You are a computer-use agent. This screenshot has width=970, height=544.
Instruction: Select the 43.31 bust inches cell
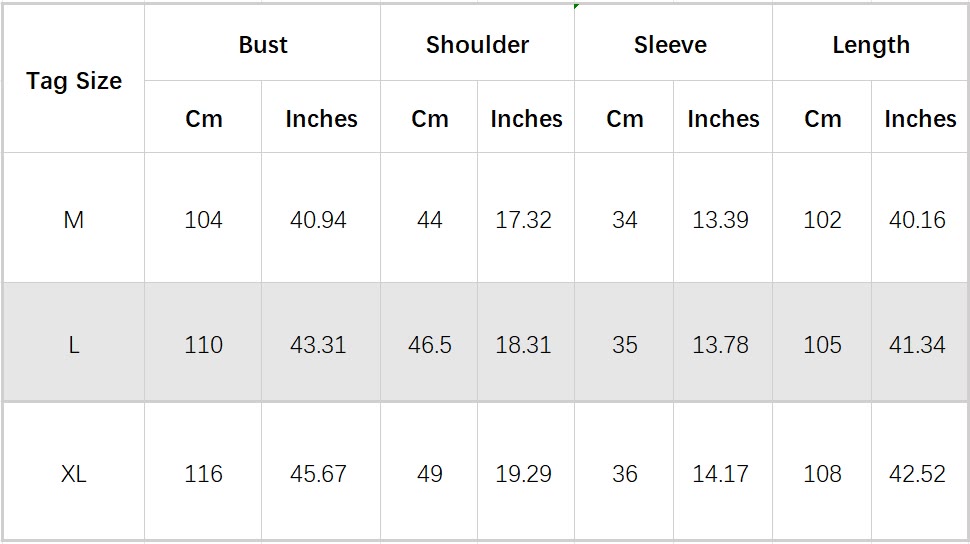319,345
